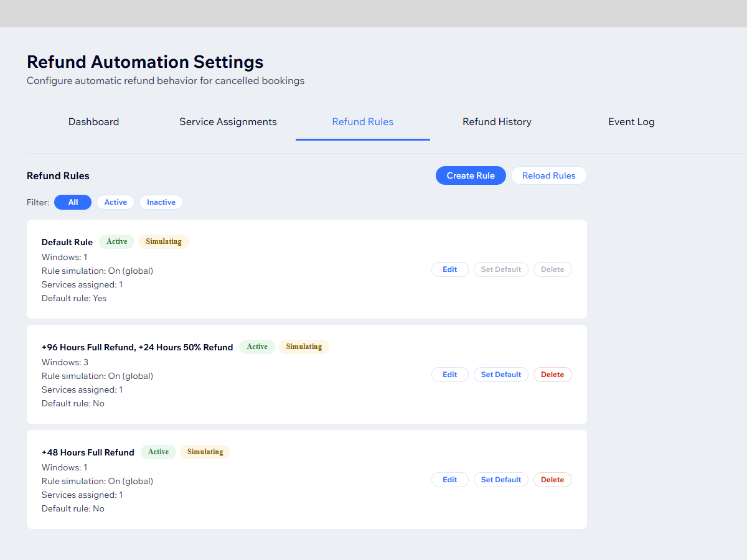This screenshot has height=560, width=747.
Task: Select the All filter pill
Action: 73,202
